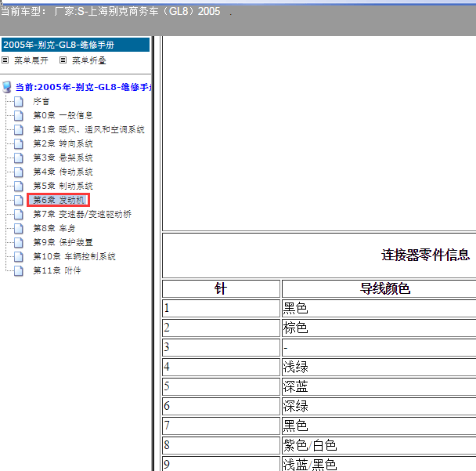This screenshot has height=471, width=476.
Task: Click the 当前:2005年-别克-GL8 root link
Action: tap(82, 87)
